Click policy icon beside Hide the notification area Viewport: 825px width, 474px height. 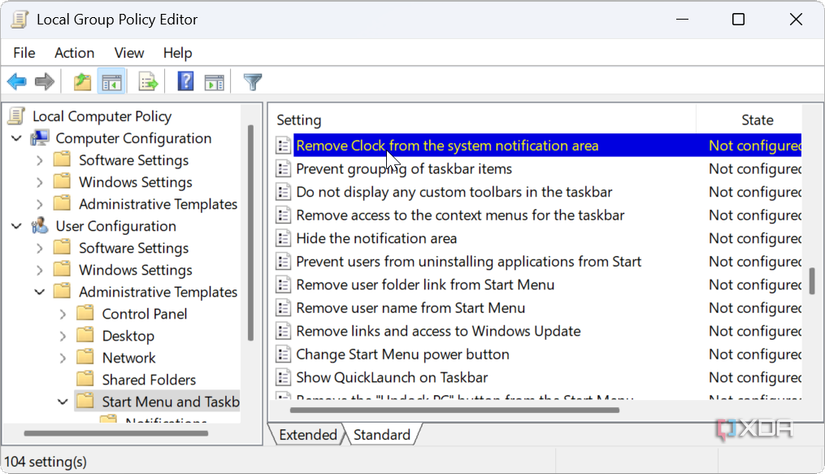click(x=283, y=238)
